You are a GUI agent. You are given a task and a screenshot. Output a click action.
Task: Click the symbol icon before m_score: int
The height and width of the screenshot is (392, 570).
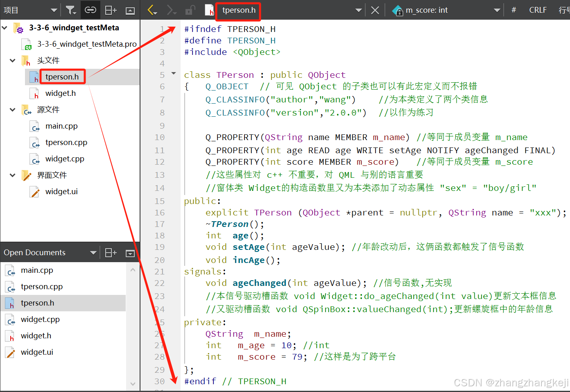[x=397, y=10]
